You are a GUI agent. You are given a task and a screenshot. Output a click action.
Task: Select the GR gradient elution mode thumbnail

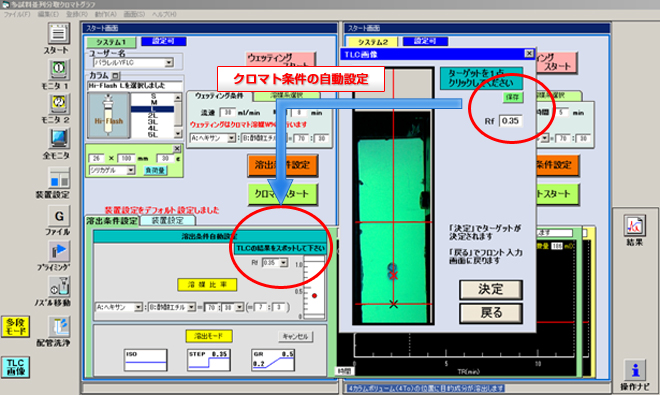(x=273, y=360)
